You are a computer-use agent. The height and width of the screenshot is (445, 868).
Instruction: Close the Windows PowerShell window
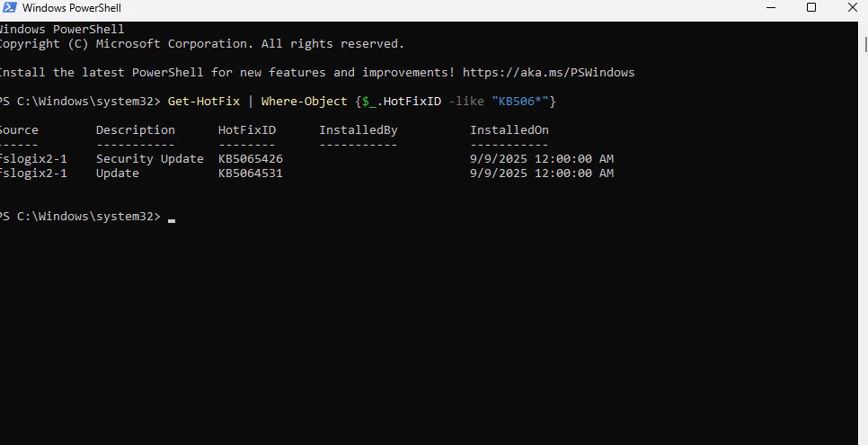pos(852,8)
